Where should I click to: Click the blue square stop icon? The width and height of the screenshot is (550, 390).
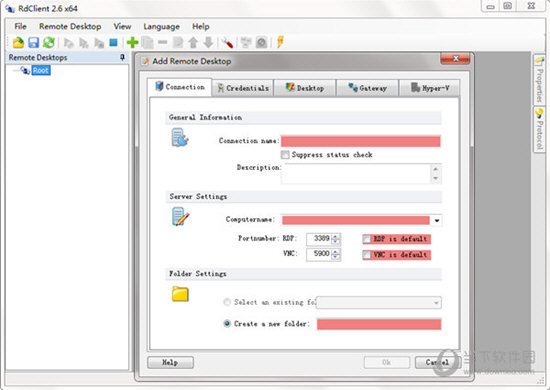click(113, 42)
